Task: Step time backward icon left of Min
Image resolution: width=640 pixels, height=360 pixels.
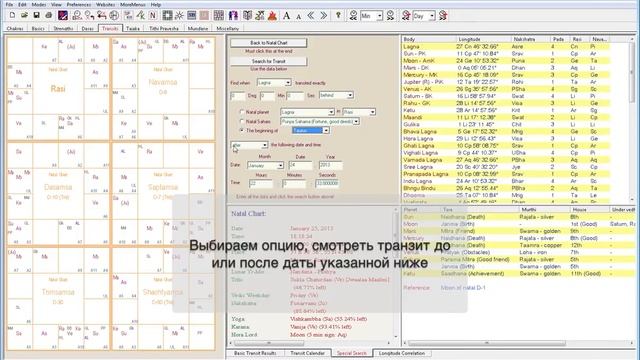Action: (x=353, y=16)
